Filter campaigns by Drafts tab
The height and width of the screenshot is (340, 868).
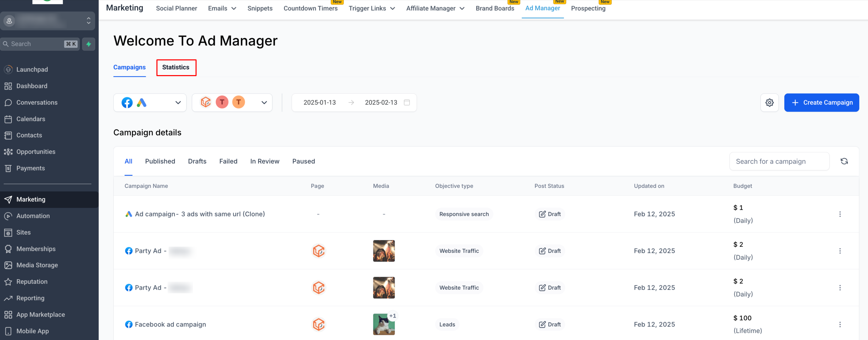(197, 161)
